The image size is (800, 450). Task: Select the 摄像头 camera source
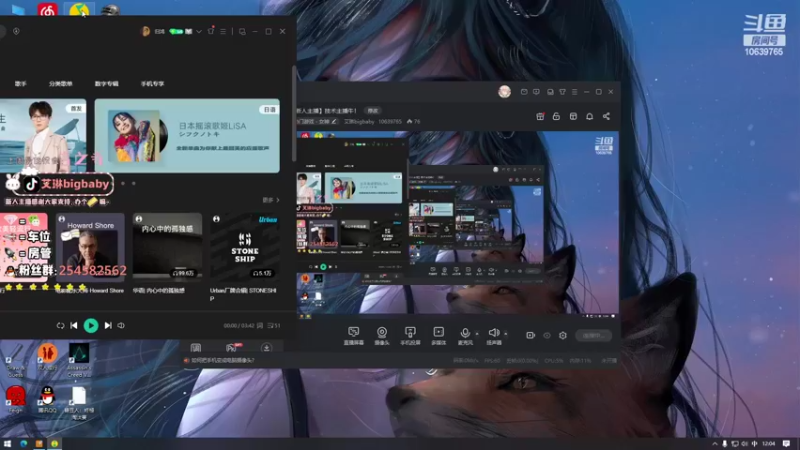382,336
